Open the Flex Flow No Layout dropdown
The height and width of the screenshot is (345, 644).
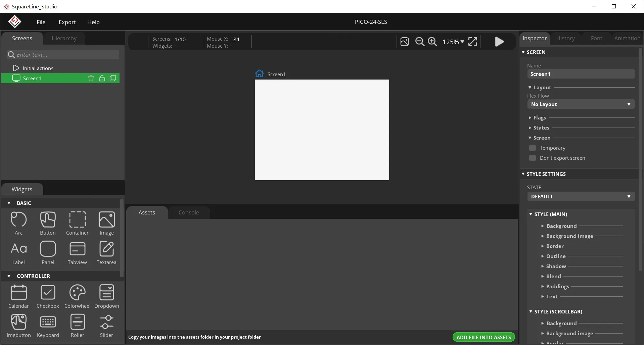581,104
